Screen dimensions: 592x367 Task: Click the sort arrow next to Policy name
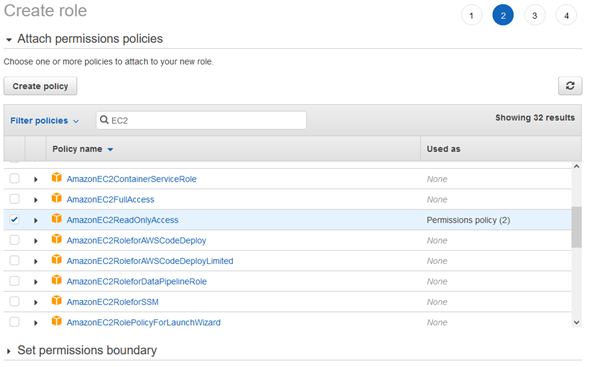coord(110,150)
